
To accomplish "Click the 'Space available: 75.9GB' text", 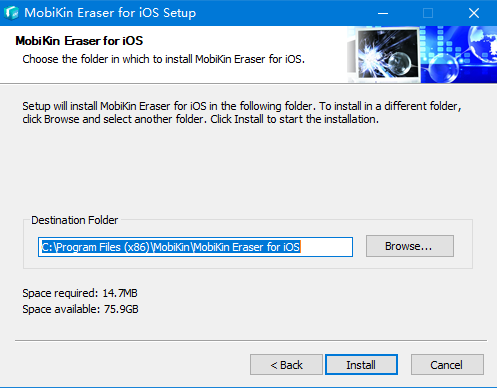I will pos(80,309).
